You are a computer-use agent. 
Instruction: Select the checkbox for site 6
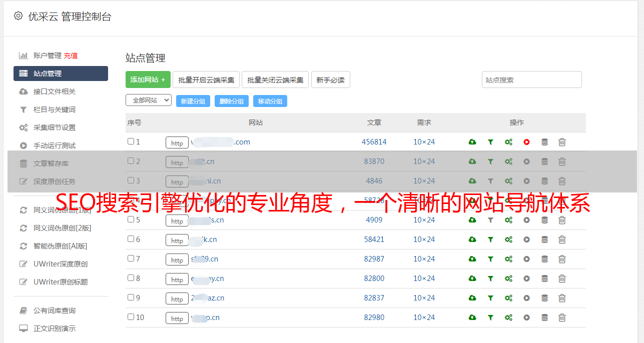(131, 239)
